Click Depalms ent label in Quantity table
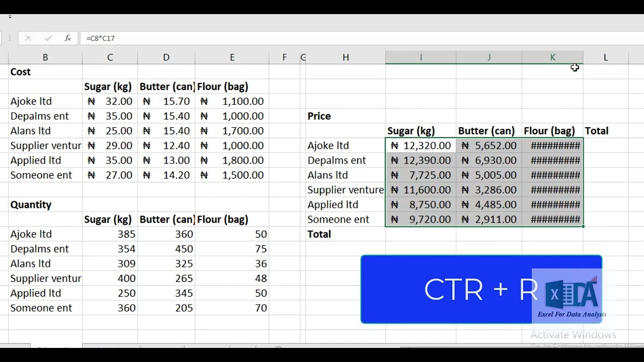Viewport: 644px width, 362px height. [45, 249]
